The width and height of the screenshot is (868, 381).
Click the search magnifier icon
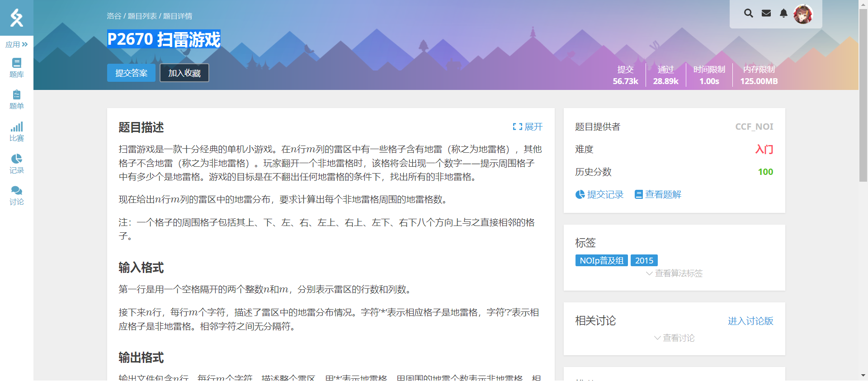pos(749,14)
